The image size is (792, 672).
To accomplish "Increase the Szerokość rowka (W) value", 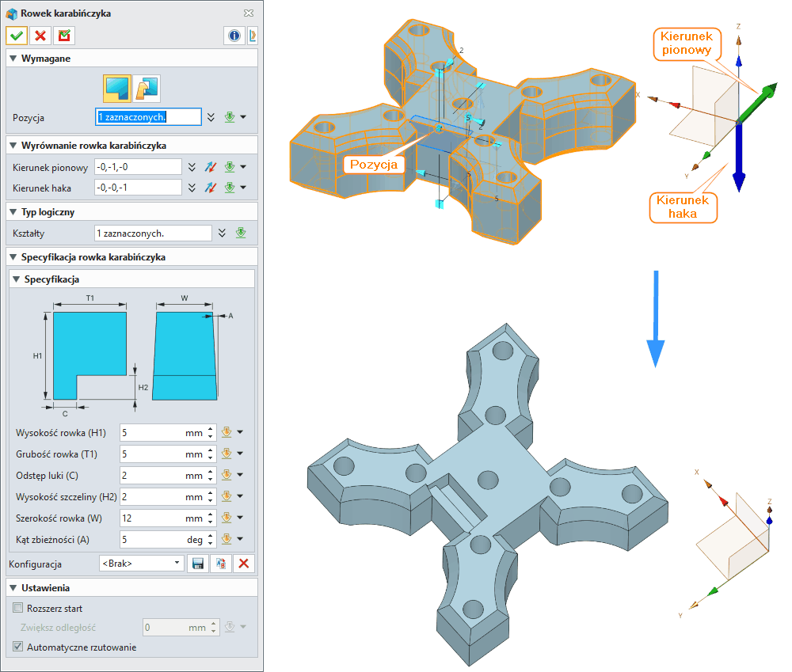I will tap(210, 514).
